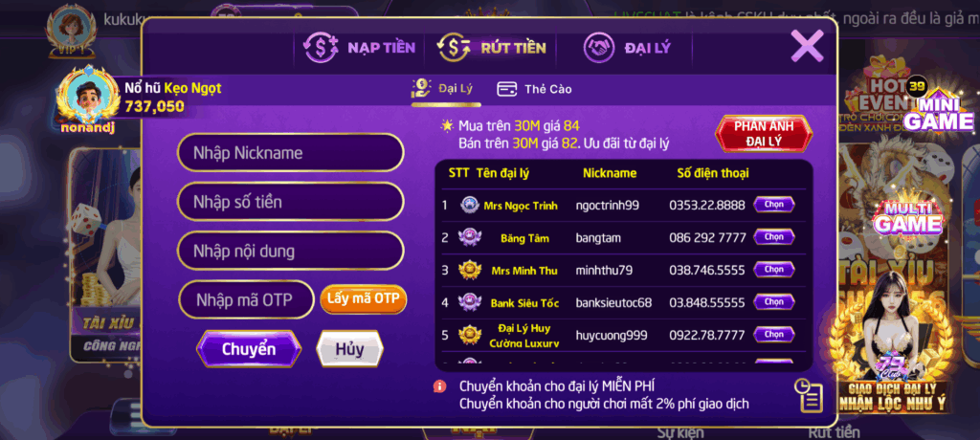Click the Phản Ánh Đại Lý button
The image size is (980, 440).
click(763, 134)
